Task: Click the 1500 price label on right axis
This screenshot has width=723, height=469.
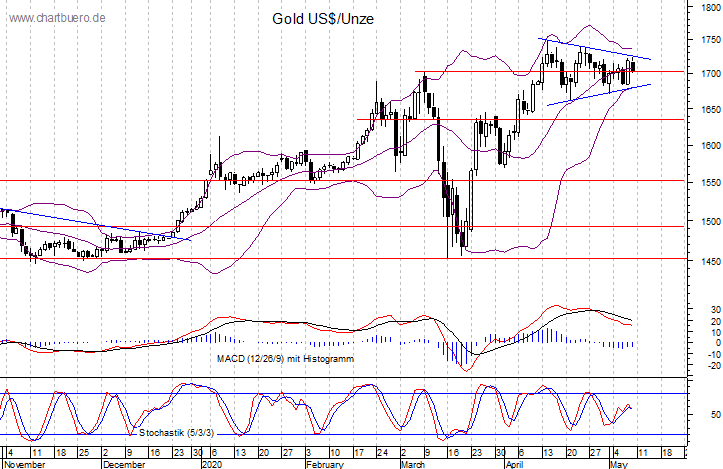Action: 711,222
